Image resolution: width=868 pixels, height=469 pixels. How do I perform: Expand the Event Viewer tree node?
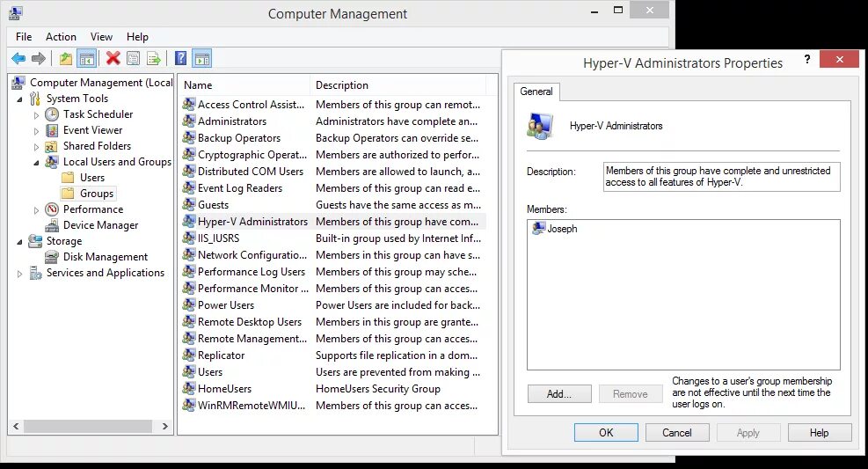(37, 131)
